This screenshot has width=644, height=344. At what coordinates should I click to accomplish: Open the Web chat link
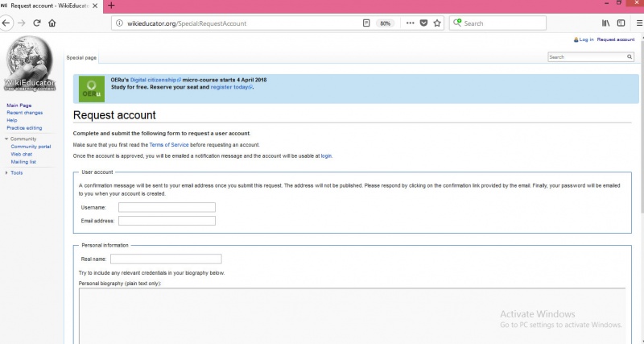pyautogui.click(x=22, y=154)
